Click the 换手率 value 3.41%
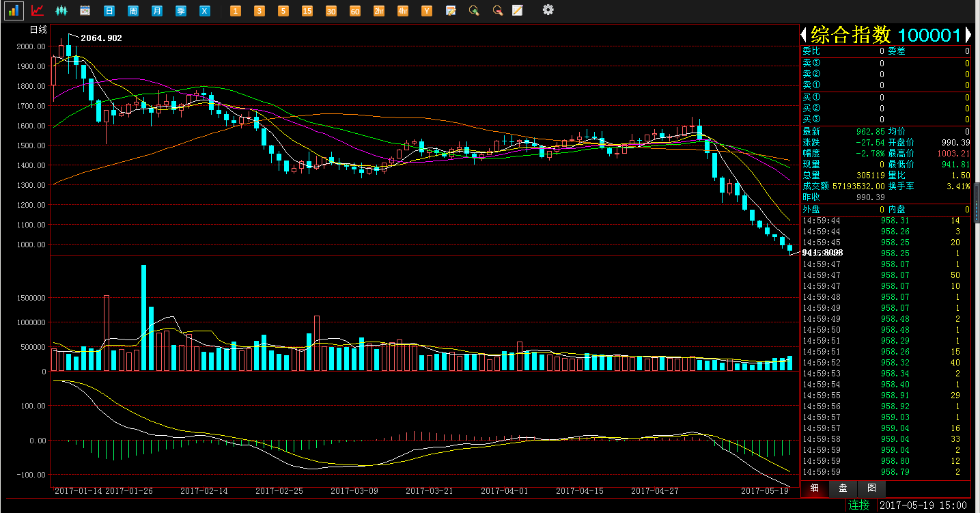The height and width of the screenshot is (513, 980). pyautogui.click(x=958, y=186)
